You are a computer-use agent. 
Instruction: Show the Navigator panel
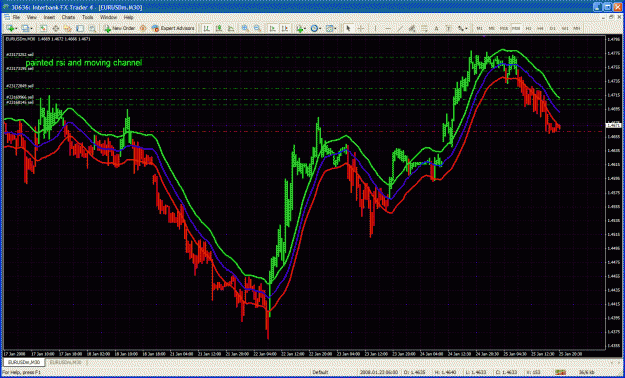(68, 28)
